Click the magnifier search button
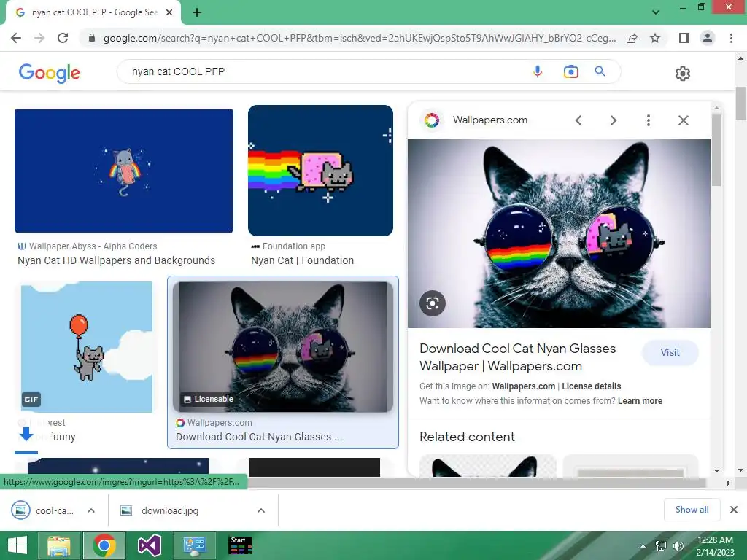The height and width of the screenshot is (560, 747). (x=600, y=71)
